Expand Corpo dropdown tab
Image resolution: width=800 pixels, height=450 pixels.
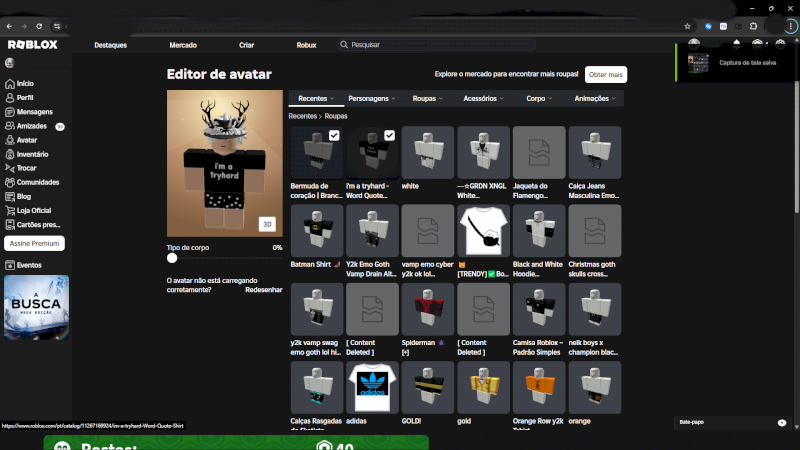[x=539, y=98]
